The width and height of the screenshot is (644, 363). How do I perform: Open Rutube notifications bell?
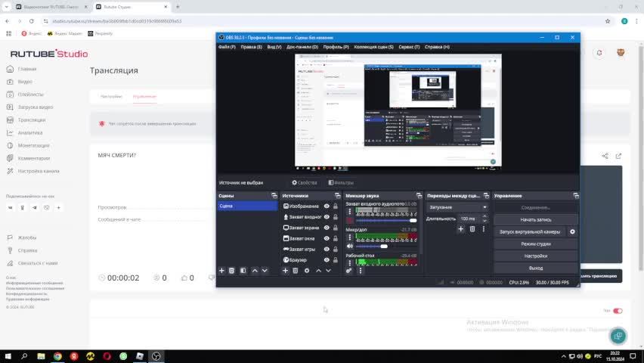click(x=599, y=53)
